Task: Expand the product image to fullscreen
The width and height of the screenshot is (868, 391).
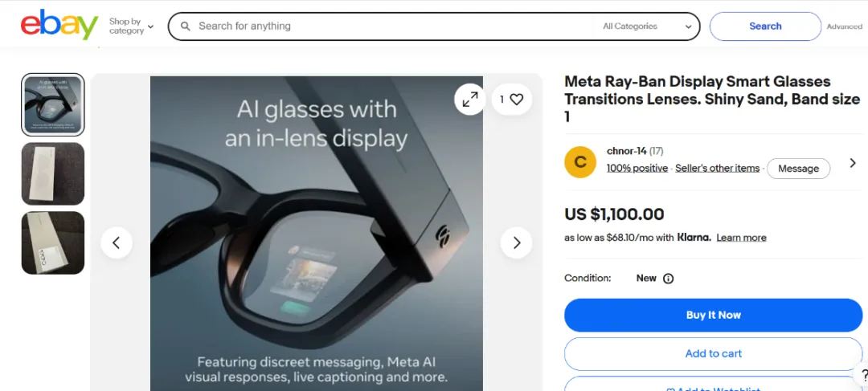Action: (470, 100)
